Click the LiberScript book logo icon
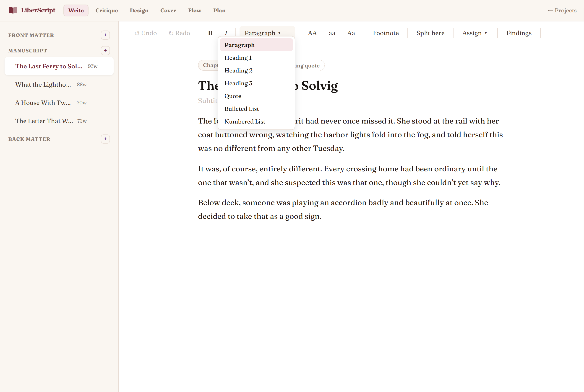Viewport: 584px width, 392px height. [x=13, y=10]
